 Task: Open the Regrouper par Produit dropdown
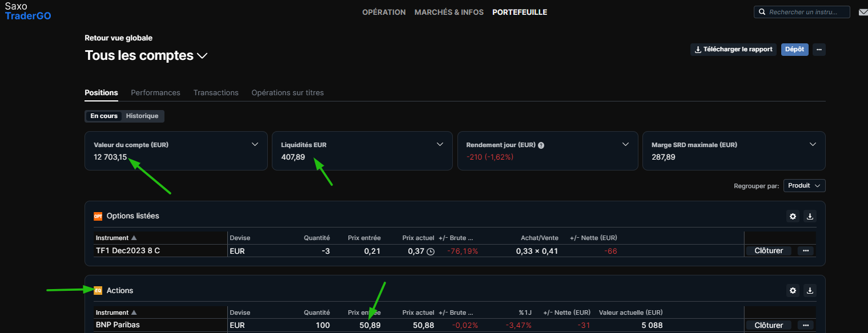[x=804, y=186]
